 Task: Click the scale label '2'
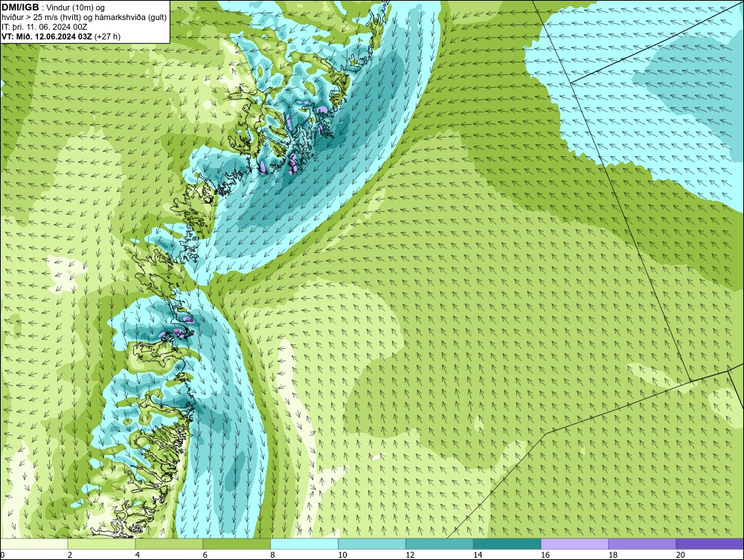coord(70,555)
